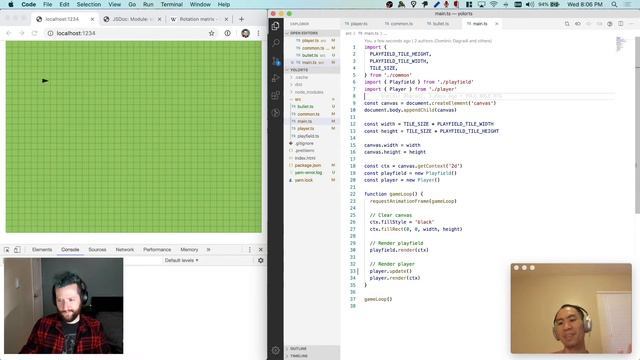This screenshot has height=360, width=640.
Task: Toggle the file blame annotations icon in editor toolbar
Action: point(609,24)
